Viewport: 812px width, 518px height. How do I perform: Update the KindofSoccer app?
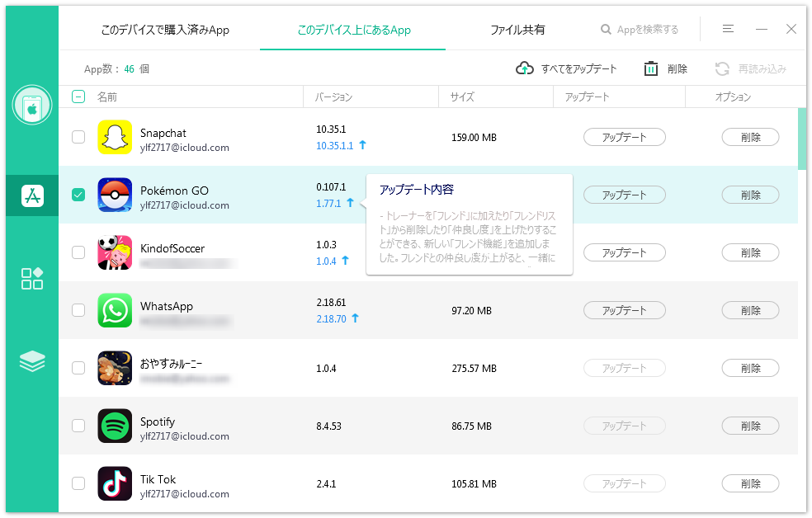pyautogui.click(x=625, y=252)
